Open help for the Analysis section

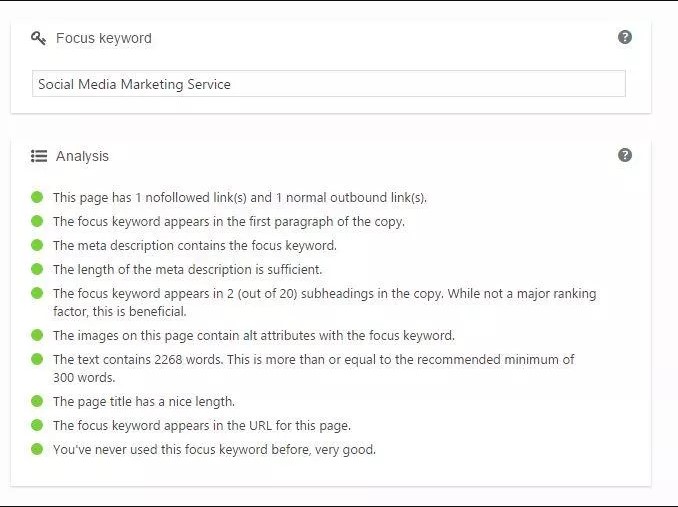(x=625, y=155)
